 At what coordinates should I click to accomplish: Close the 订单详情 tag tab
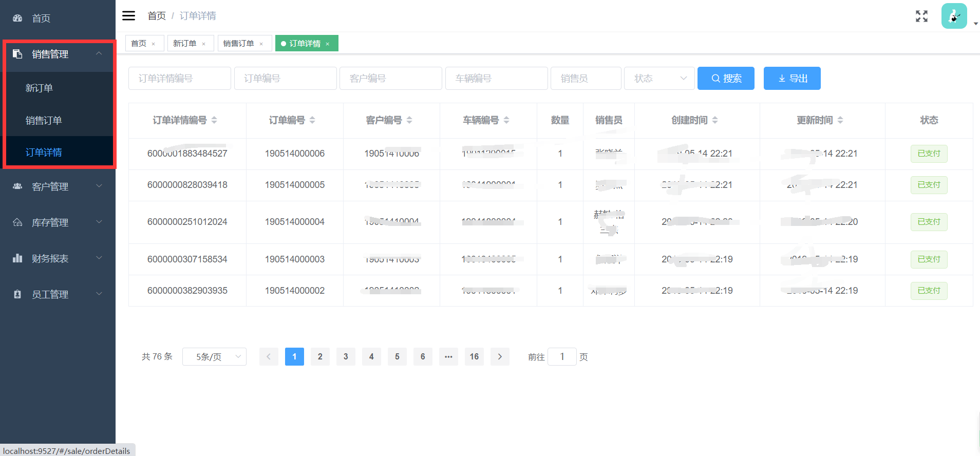click(x=328, y=44)
